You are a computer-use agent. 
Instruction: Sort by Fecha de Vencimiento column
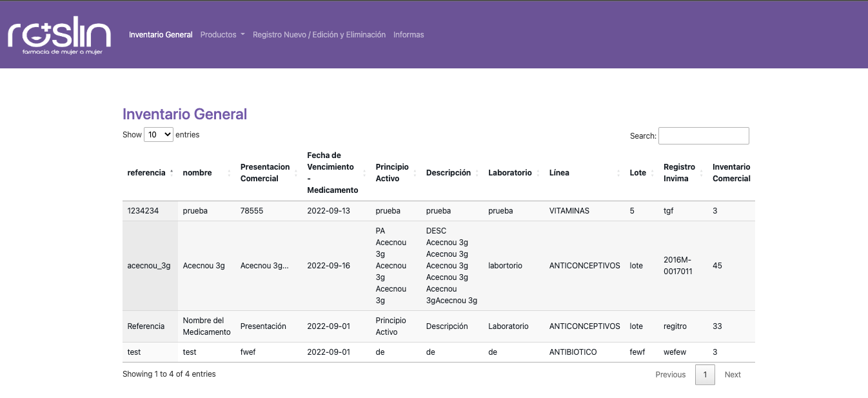[x=331, y=173]
